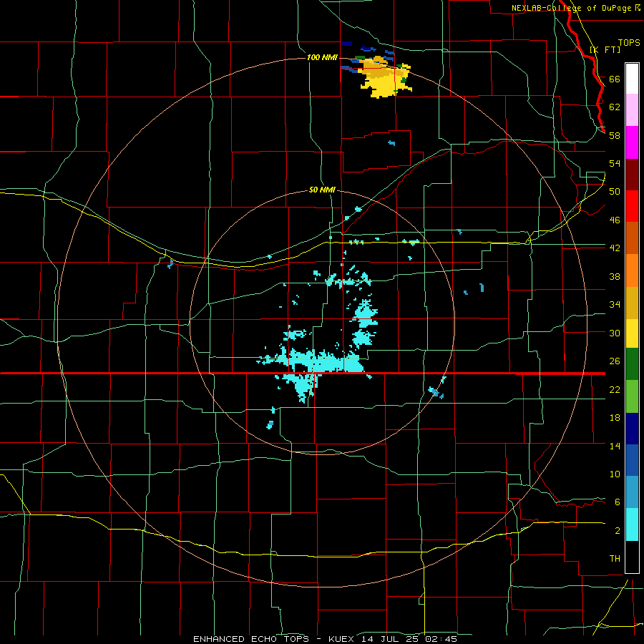Click the '50 NMI' range ring label
This screenshot has height=644, width=644.
(x=322, y=190)
